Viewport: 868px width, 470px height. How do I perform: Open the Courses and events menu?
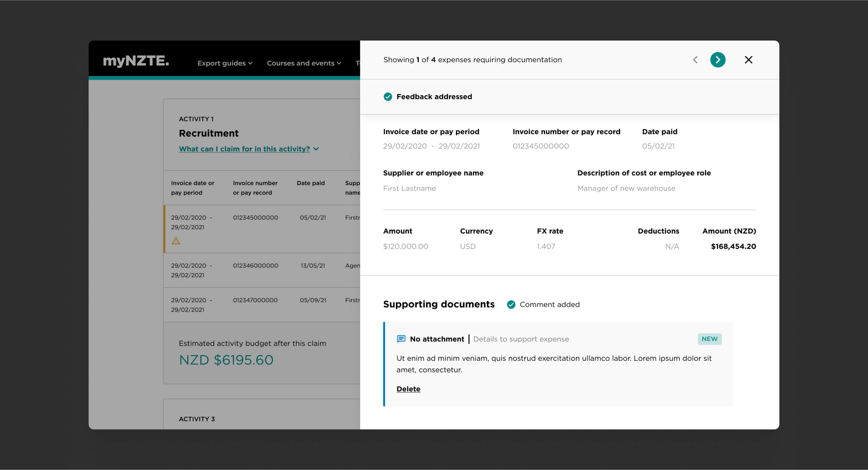coord(304,63)
